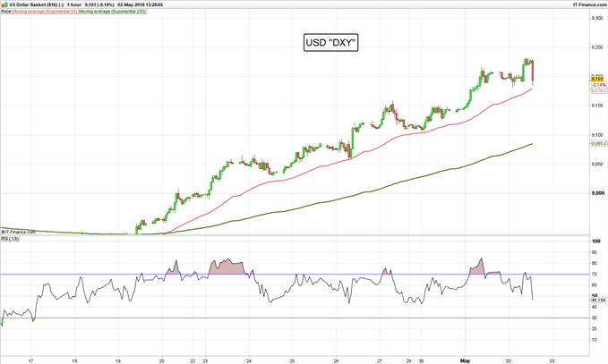Click the 9,000 price axis label
608x364 pixels.
coord(598,193)
